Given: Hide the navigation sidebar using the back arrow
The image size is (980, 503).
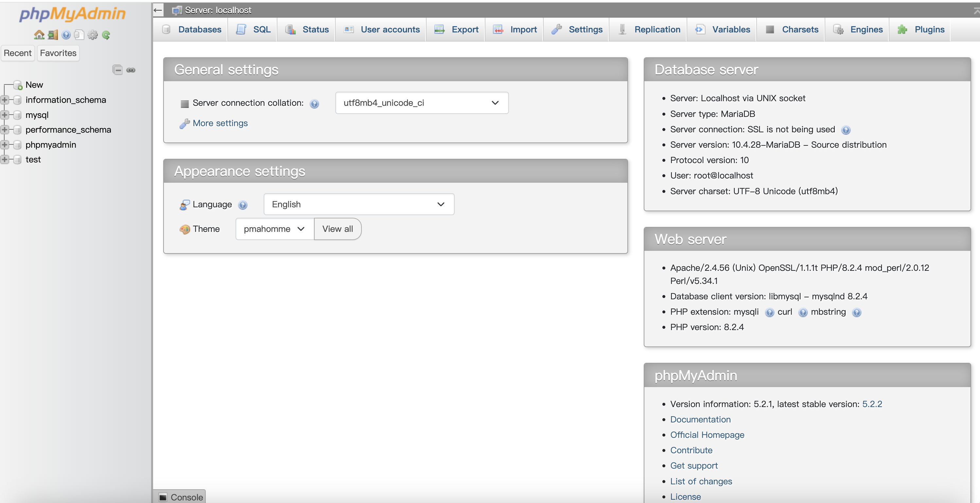Looking at the screenshot, I should coord(158,10).
